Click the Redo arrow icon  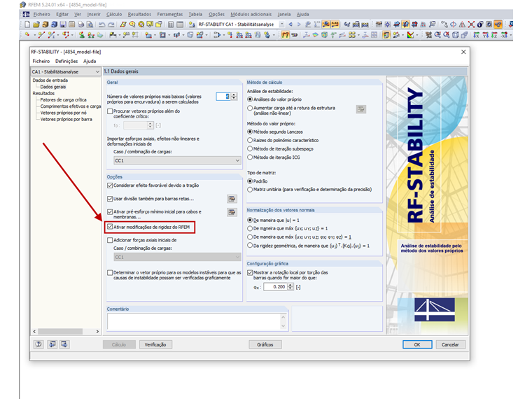(111, 24)
